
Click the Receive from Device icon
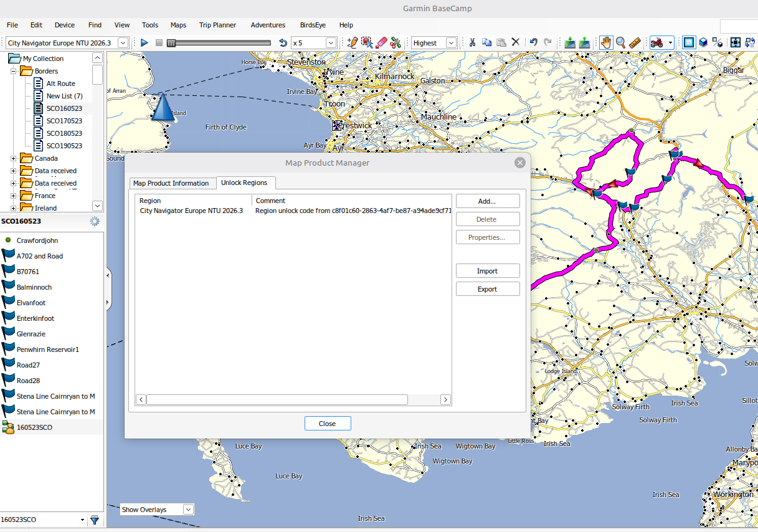coord(585,42)
